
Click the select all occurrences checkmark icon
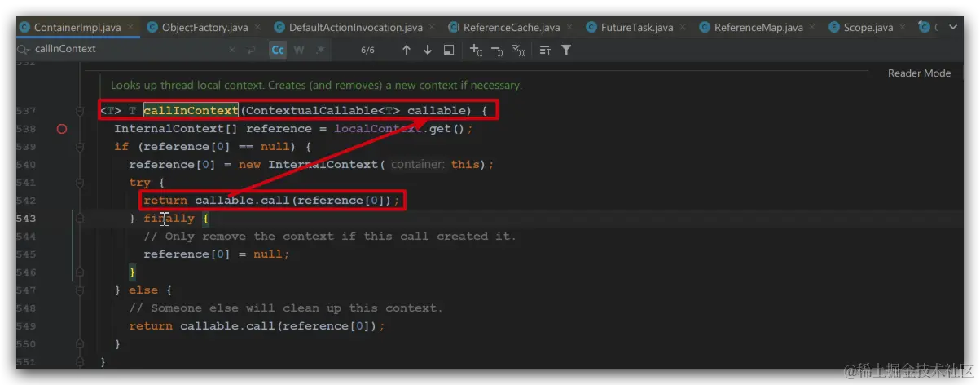[x=518, y=50]
